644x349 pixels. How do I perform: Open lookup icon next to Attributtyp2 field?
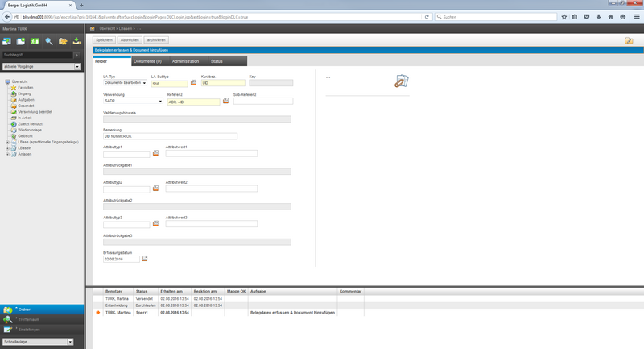pos(155,189)
